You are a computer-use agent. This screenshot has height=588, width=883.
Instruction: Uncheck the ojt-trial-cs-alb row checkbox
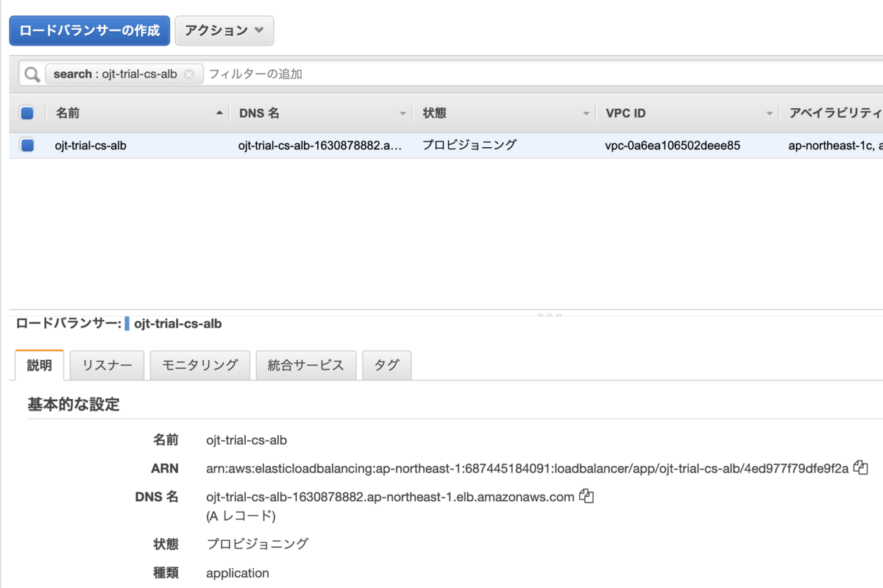[x=26, y=145]
